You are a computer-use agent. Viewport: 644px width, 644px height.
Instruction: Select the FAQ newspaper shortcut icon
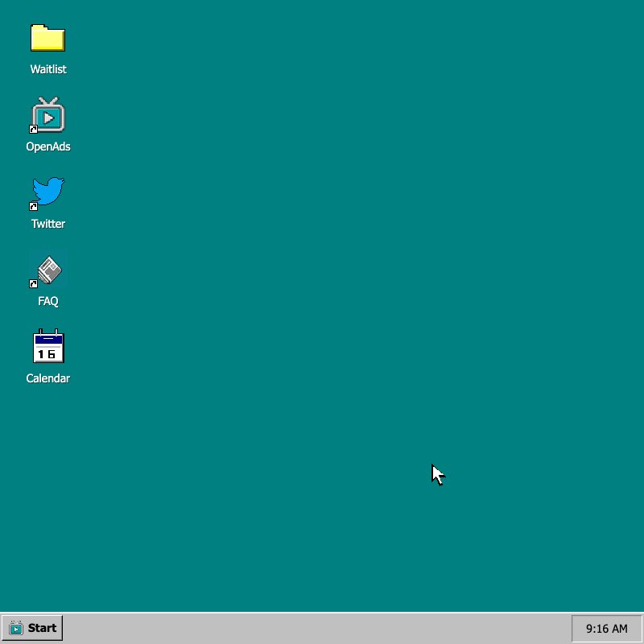click(47, 271)
